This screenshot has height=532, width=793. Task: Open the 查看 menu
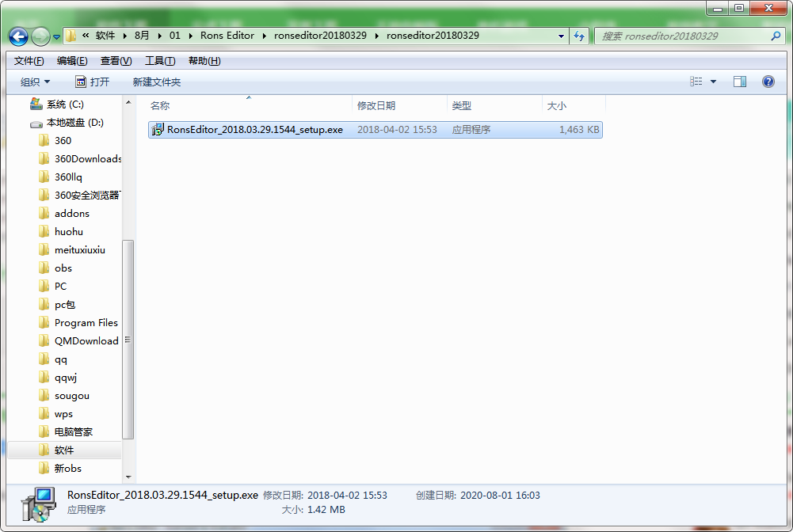point(114,60)
